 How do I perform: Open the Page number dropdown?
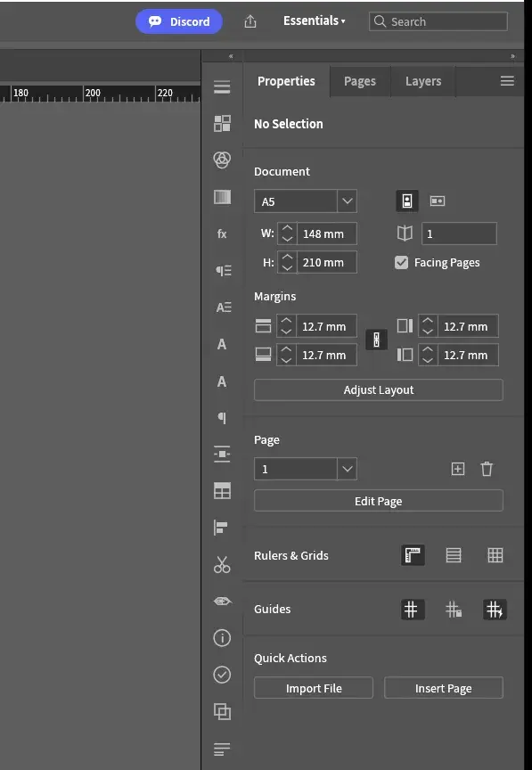click(x=348, y=469)
